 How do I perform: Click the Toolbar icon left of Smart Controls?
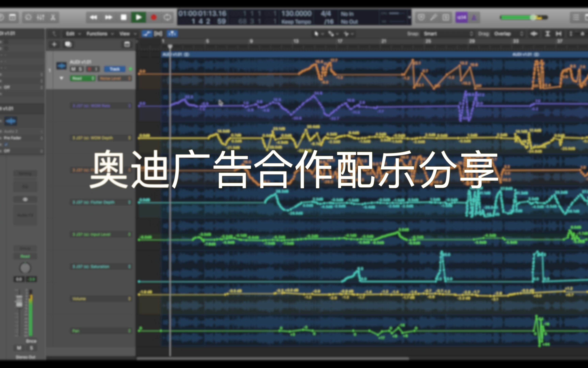click(x=12, y=17)
